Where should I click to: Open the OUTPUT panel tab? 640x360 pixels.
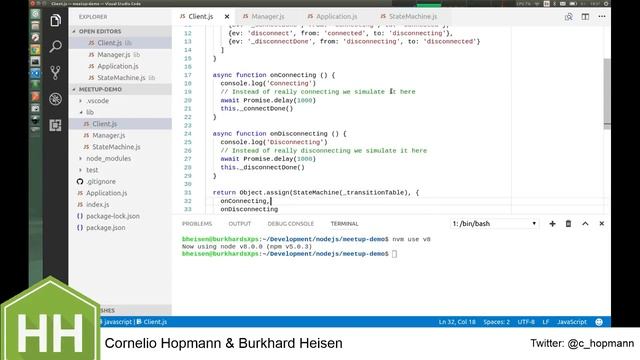(x=240, y=224)
